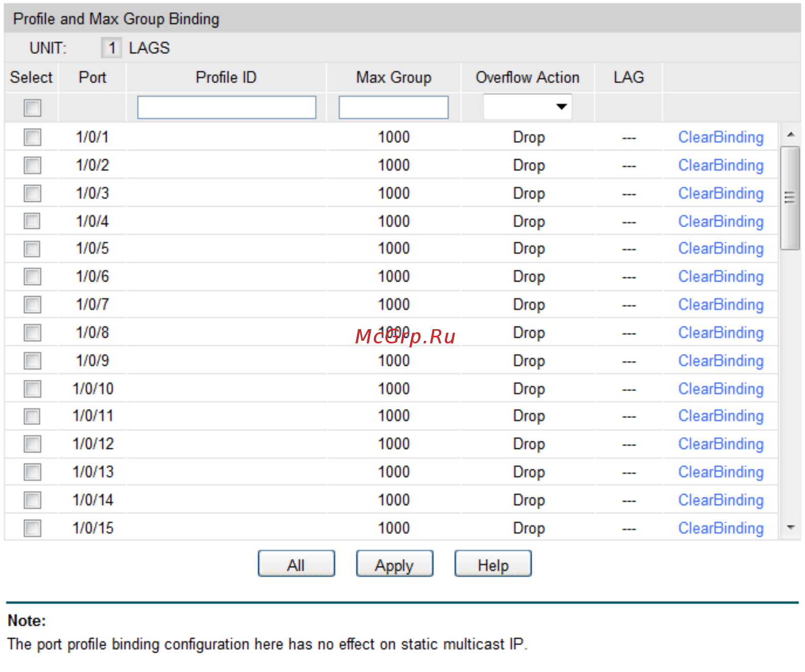Viewport: 805px width, 672px height.
Task: Clear the binding of port 1/0/12
Action: pyautogui.click(x=721, y=444)
